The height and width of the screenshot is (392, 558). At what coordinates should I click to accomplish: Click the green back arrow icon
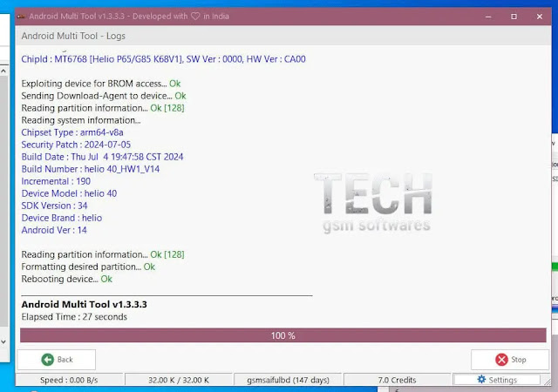coord(47,360)
